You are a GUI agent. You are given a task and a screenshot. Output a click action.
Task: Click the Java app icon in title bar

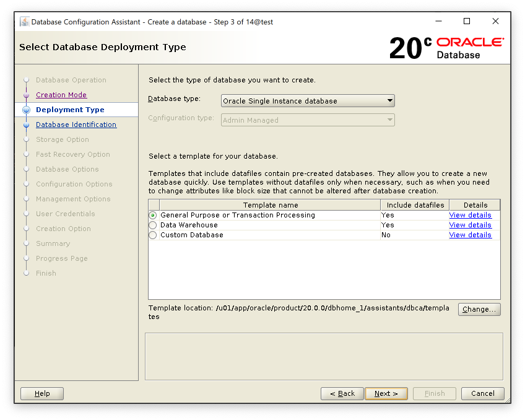[x=24, y=22]
